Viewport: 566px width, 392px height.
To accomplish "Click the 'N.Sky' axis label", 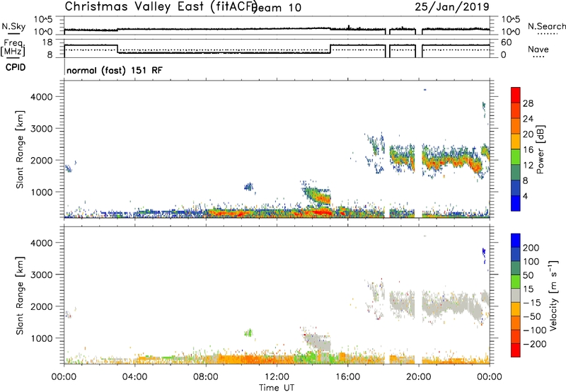I will (13, 26).
